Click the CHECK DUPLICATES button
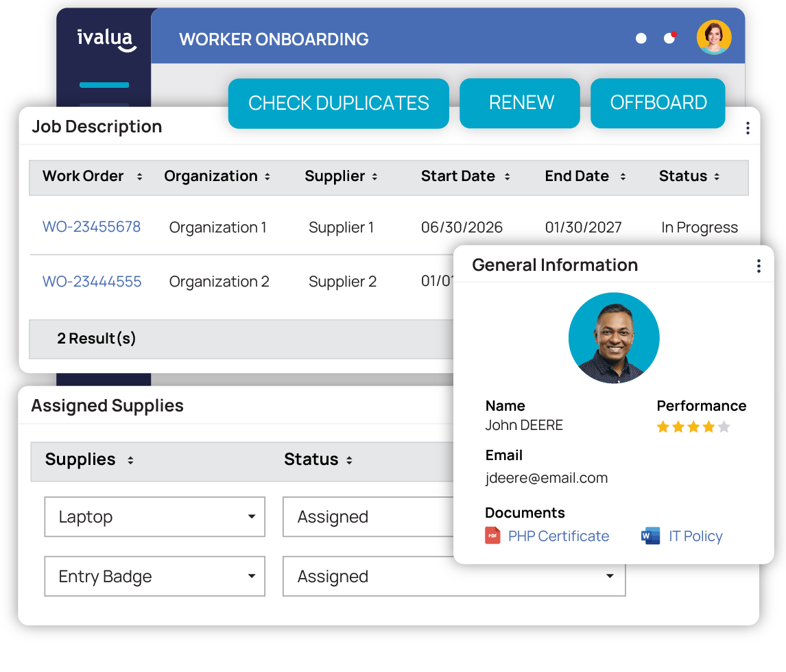 coord(338,103)
